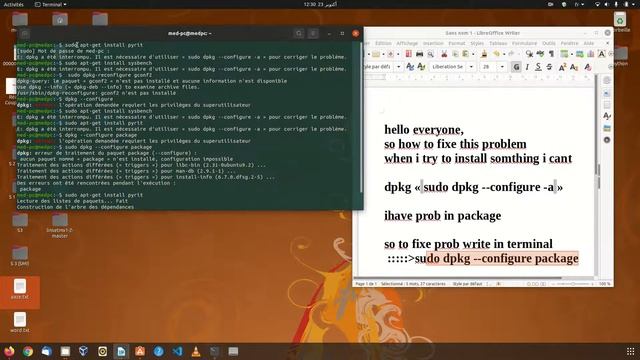640x360 pixels.
Task: Click the clock and date in top bar
Action: 320,4
